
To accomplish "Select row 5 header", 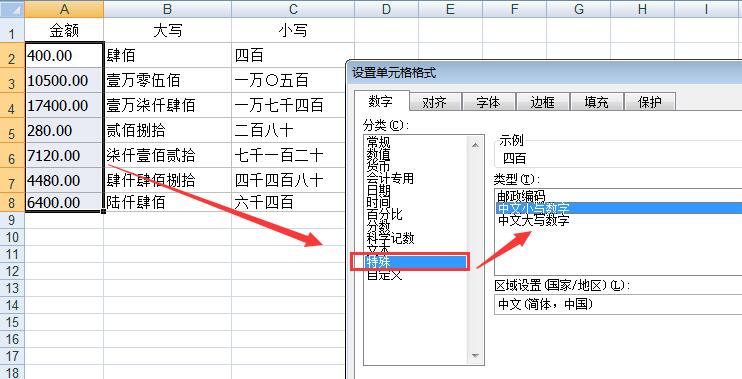I will click(12, 131).
